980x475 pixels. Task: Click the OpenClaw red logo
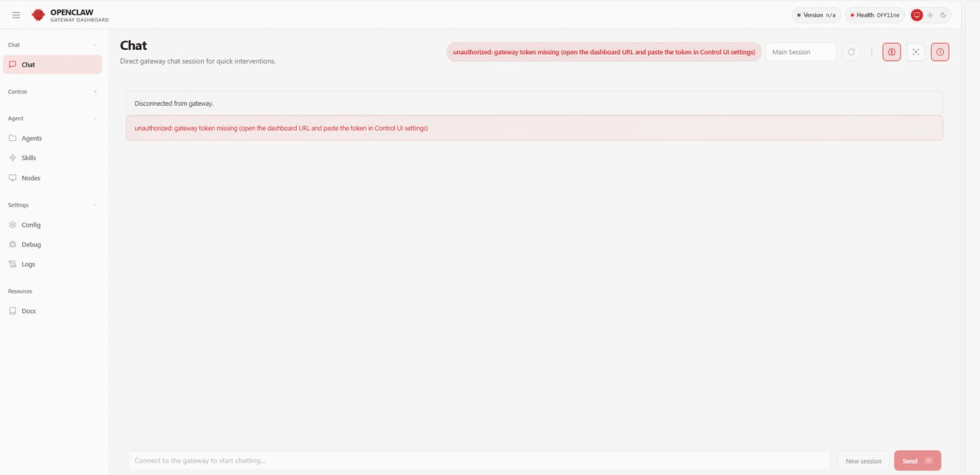click(38, 15)
